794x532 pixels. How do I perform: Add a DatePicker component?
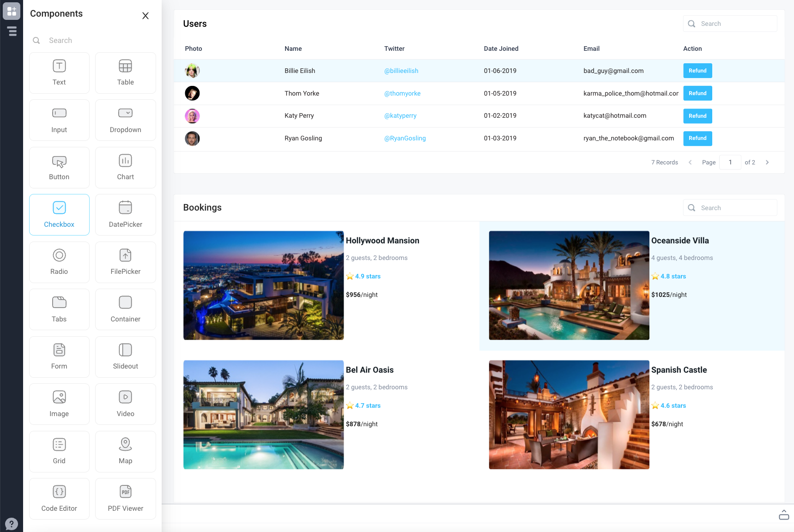(x=125, y=214)
